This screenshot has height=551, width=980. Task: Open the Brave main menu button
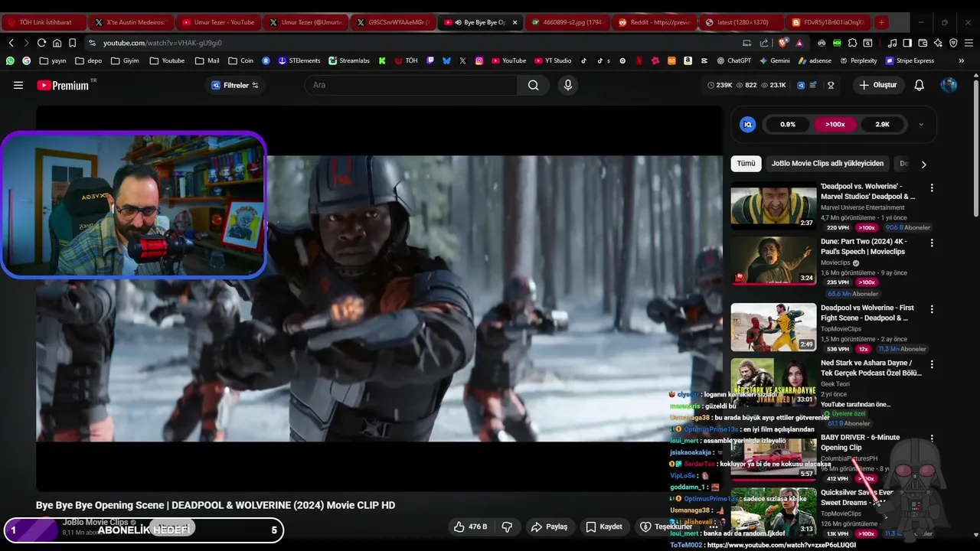tap(969, 43)
